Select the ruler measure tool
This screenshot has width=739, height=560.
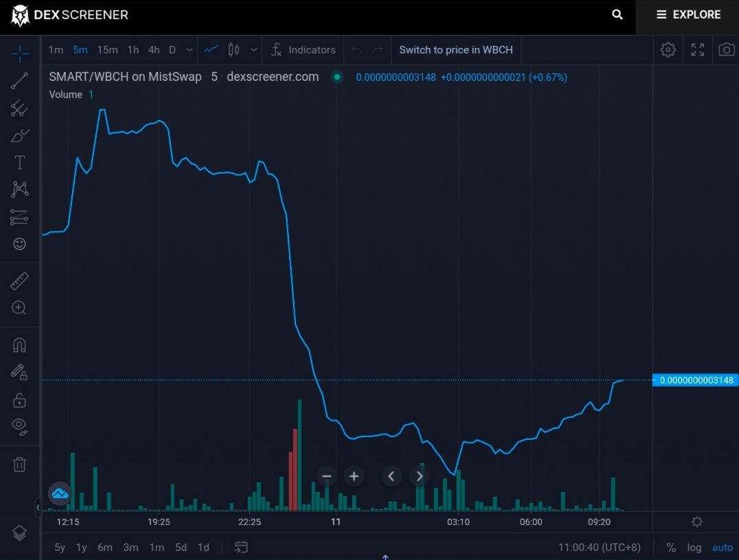click(x=19, y=281)
